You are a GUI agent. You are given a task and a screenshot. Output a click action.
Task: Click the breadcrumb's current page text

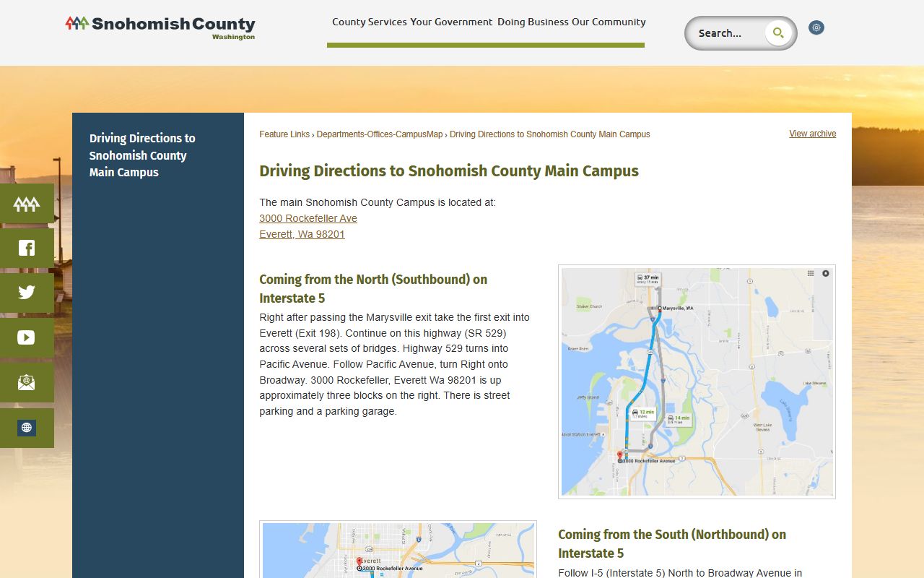click(550, 134)
